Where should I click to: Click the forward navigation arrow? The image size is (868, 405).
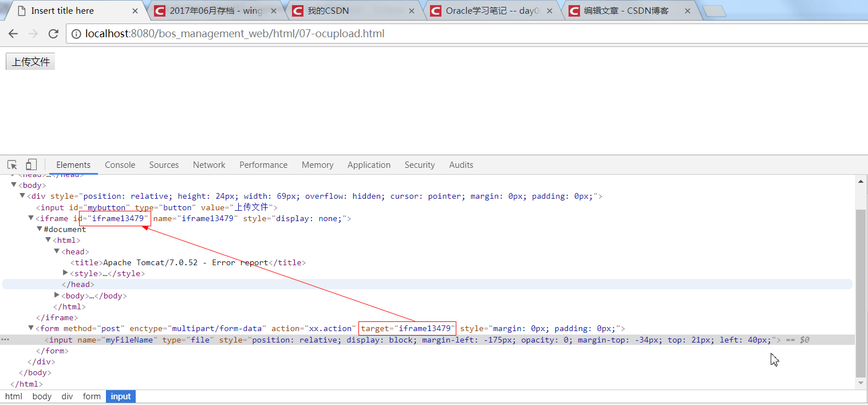click(x=33, y=34)
